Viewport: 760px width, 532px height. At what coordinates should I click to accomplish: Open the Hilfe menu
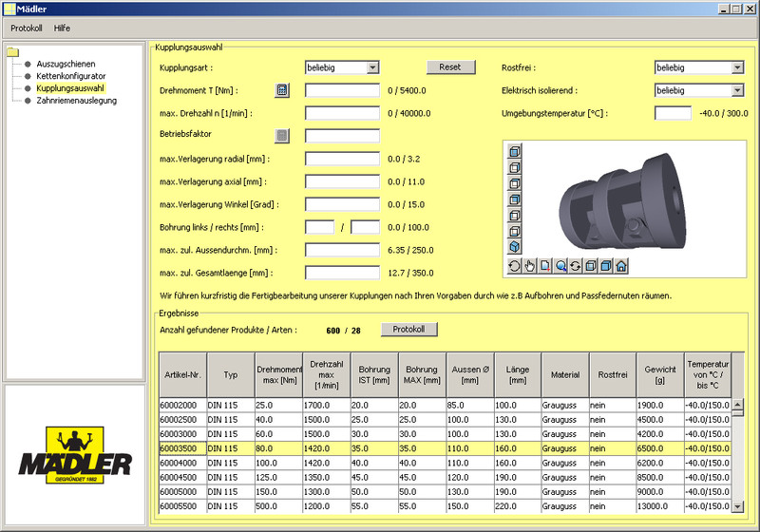point(63,28)
